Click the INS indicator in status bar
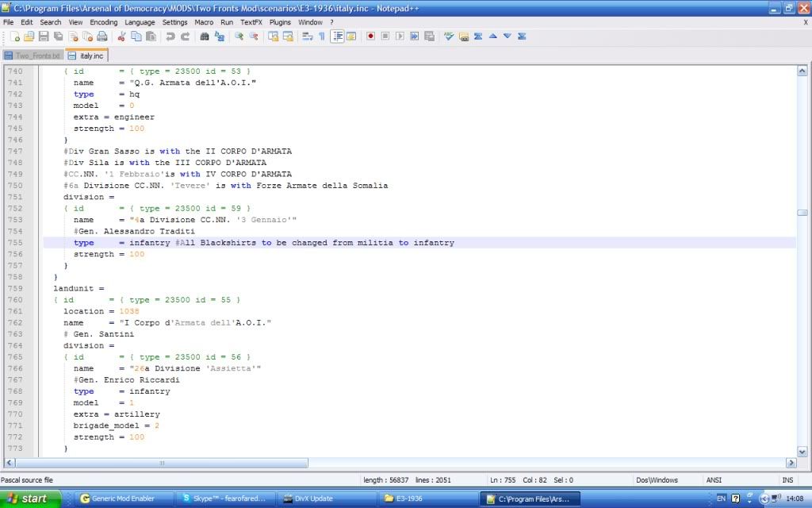Viewport: 812px width, 508px height. (787, 480)
